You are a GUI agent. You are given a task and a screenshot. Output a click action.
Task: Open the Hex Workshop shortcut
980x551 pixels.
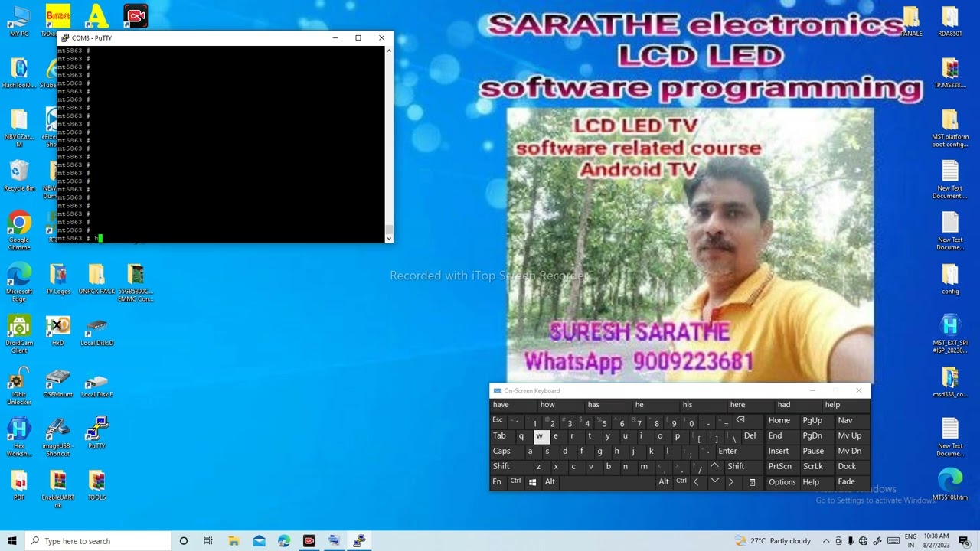(19, 437)
